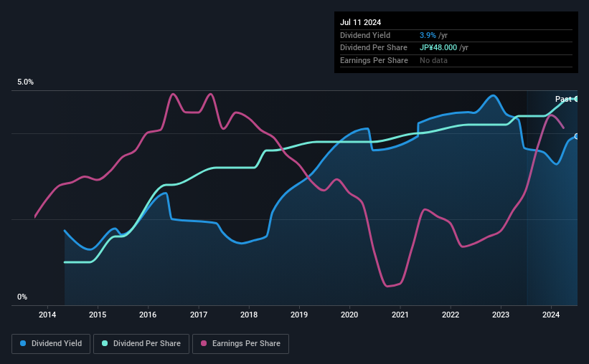The image size is (589, 364).
Task: Toggle the Earnings Per Share legend series
Action: pyautogui.click(x=240, y=343)
